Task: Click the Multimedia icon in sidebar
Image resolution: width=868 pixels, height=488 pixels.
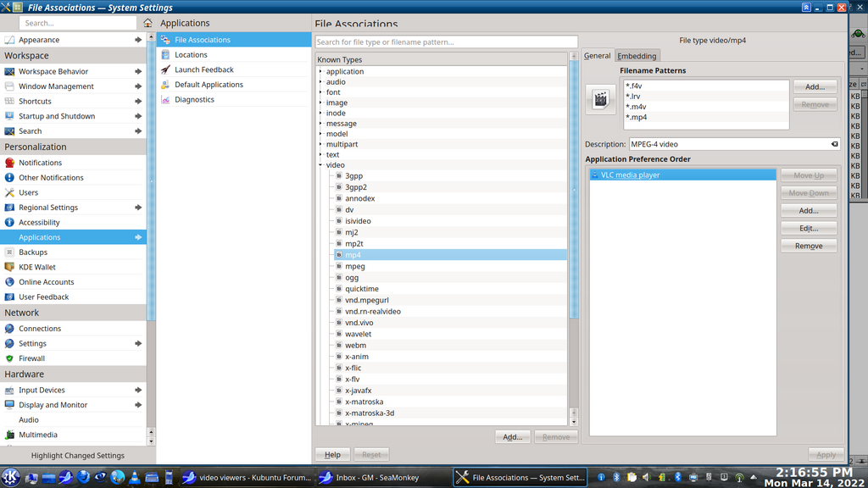Action: pos(9,435)
